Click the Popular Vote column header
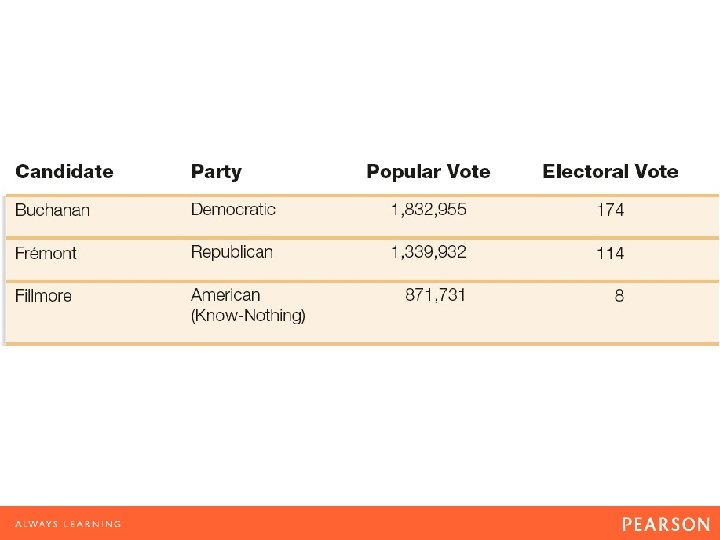This screenshot has height=540, width=720. (x=428, y=172)
